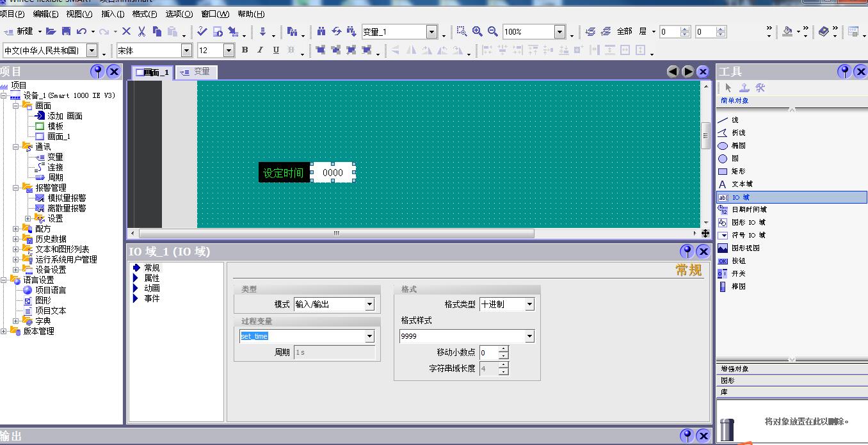This screenshot has height=445, width=868.
Task: Choose the 按钮 button object tool
Action: click(x=738, y=261)
